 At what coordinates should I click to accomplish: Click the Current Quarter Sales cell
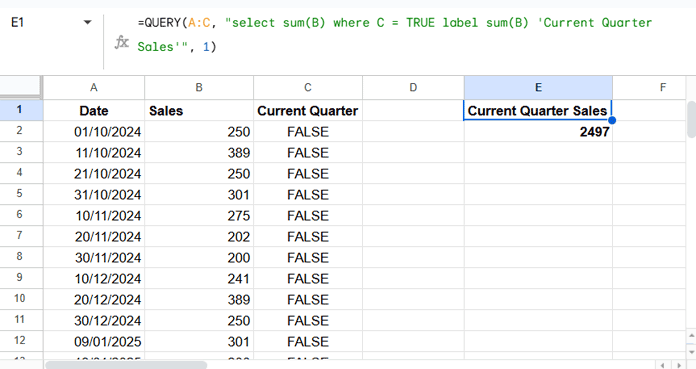[538, 110]
